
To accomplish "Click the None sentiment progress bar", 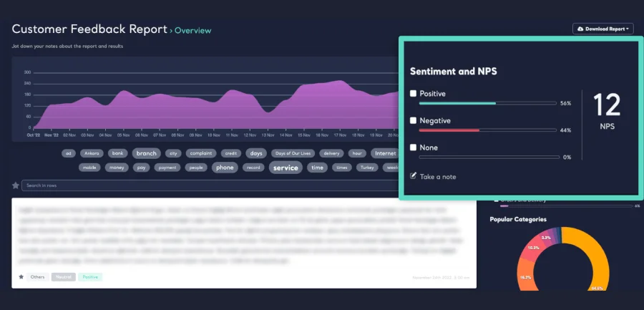I will coord(489,157).
